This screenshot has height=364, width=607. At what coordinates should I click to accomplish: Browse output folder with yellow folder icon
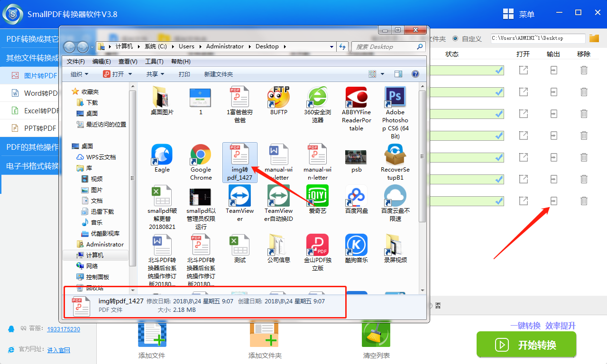[x=594, y=38]
